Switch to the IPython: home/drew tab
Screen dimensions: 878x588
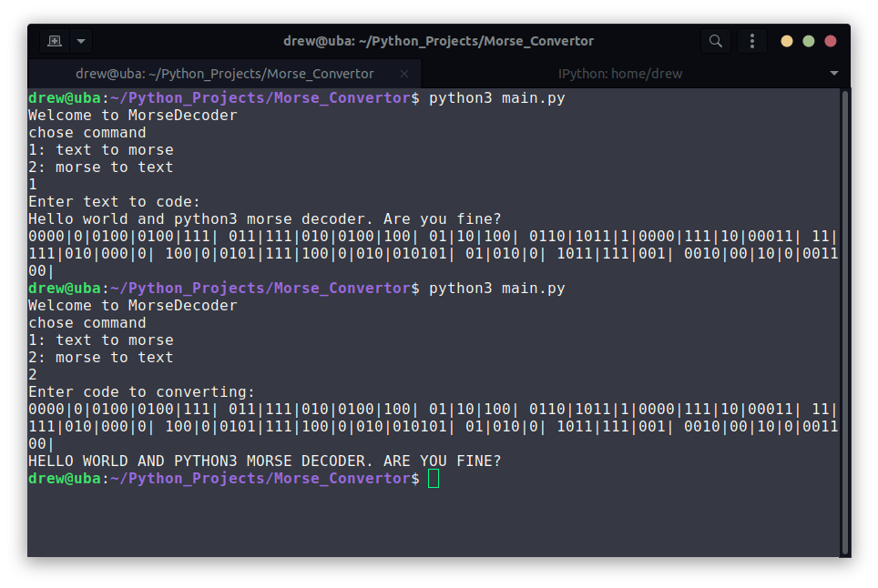620,74
